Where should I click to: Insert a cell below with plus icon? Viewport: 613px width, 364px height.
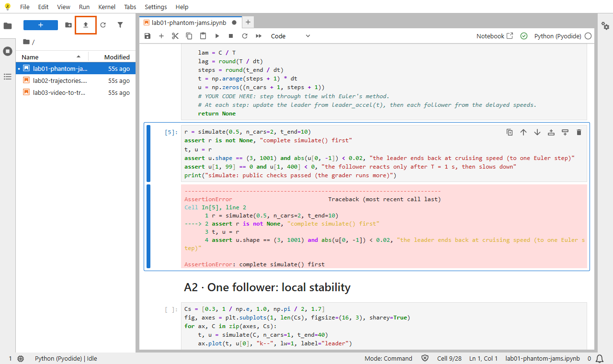(161, 36)
